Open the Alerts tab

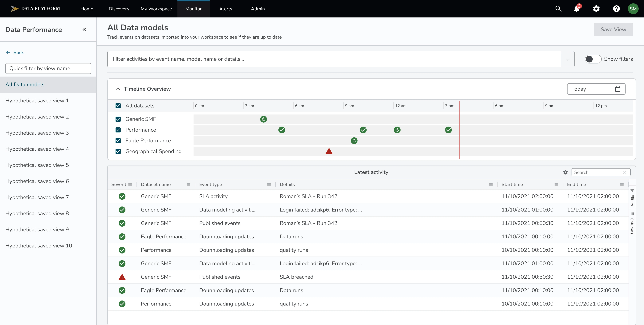(226, 9)
